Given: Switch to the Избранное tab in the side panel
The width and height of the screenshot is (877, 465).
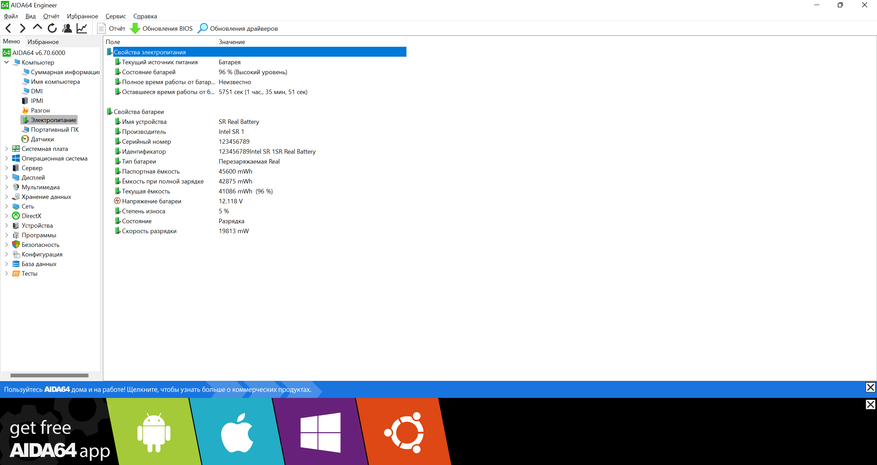Looking at the screenshot, I should click(x=43, y=42).
